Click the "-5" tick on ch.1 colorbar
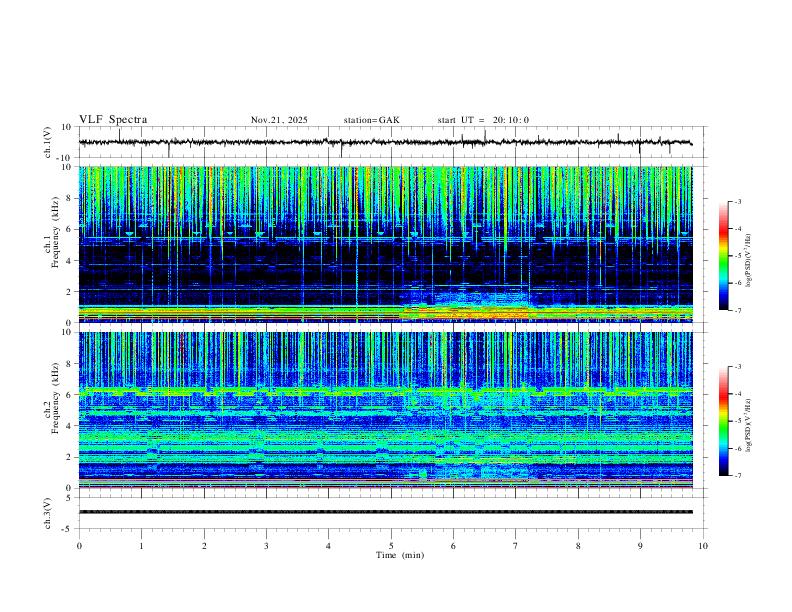The width and height of the screenshot is (792, 612). (x=738, y=256)
